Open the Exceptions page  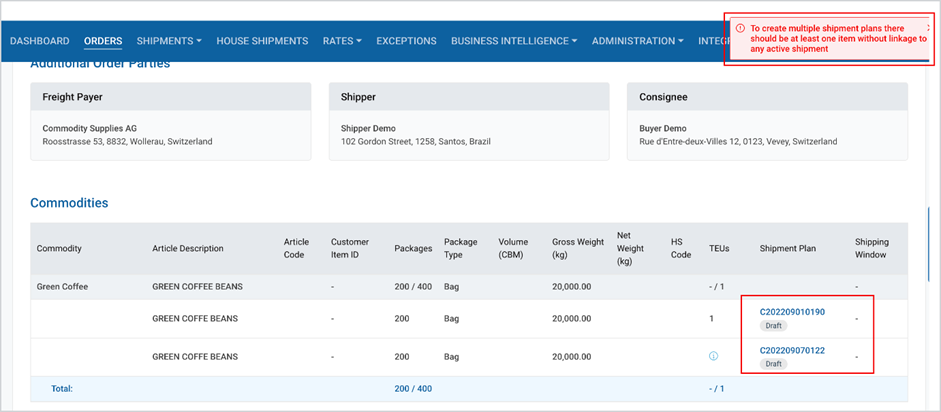pyautogui.click(x=406, y=41)
